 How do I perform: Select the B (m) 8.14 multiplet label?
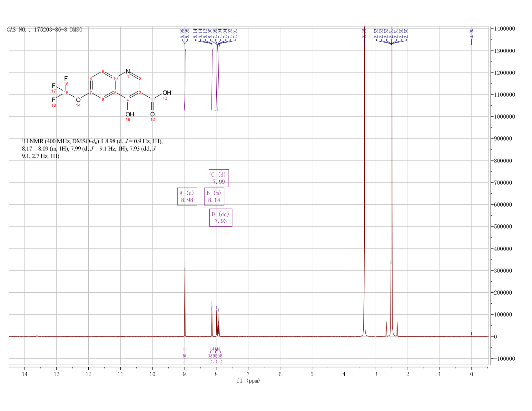click(x=214, y=196)
